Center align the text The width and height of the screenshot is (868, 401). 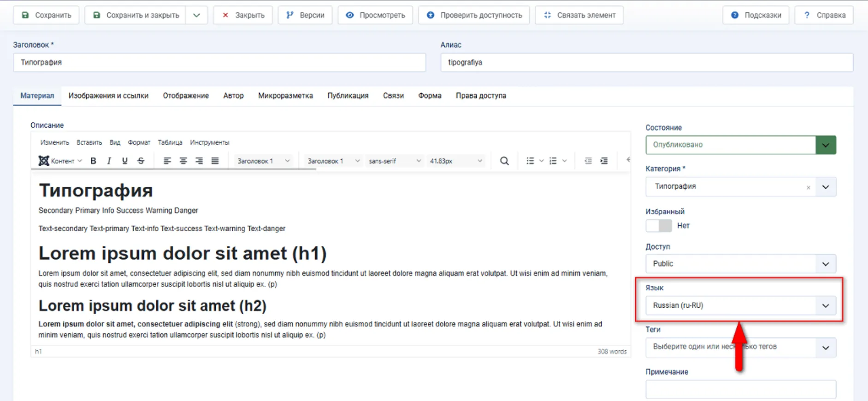tap(183, 161)
